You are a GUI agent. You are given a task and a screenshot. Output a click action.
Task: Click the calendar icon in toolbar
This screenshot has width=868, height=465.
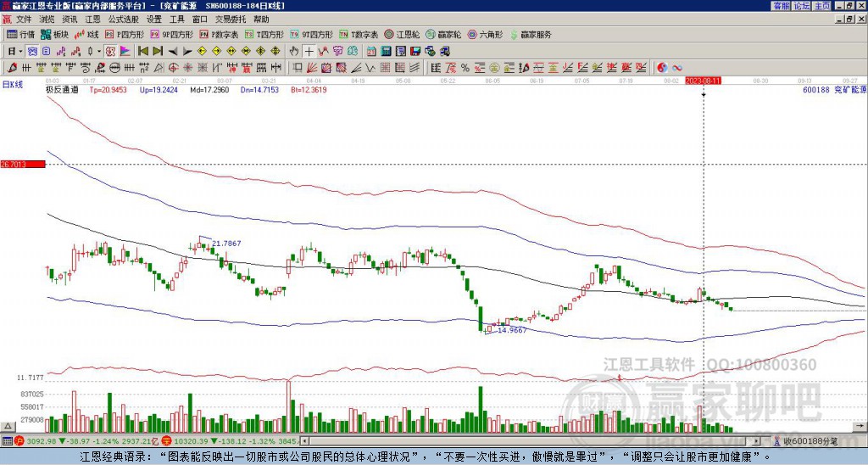coord(371,52)
